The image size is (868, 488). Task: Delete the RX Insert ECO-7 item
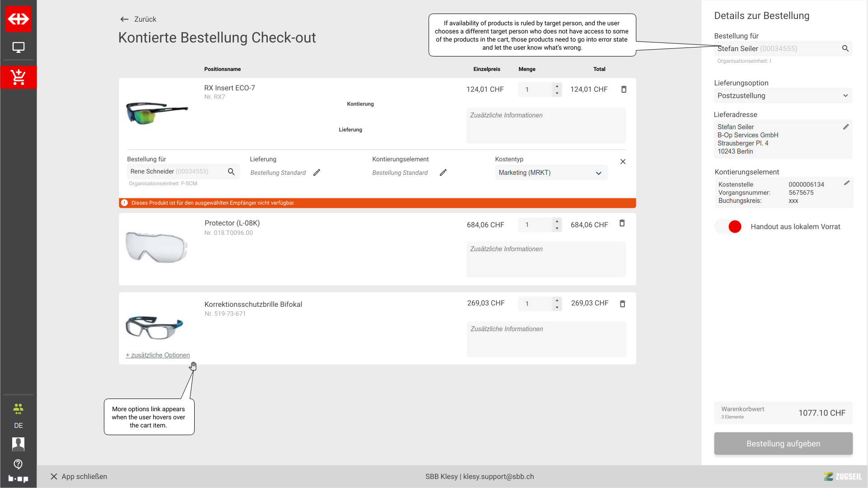point(624,89)
